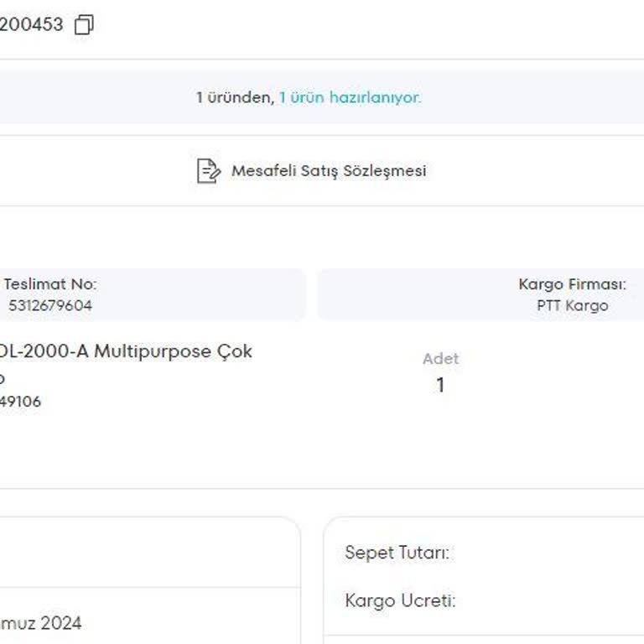Click the 'Adet' quantity label
644x644 pixels.
[441, 359]
